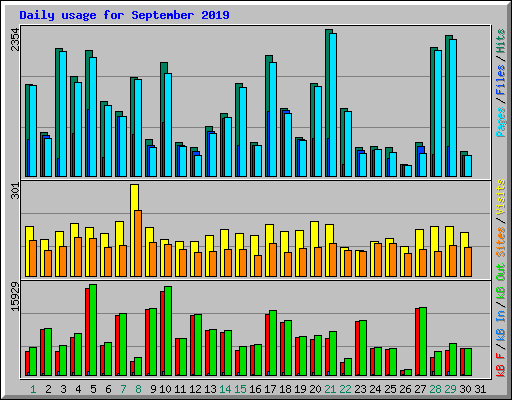
Task: Click green day label 14 on the x-axis
Action: [225, 389]
